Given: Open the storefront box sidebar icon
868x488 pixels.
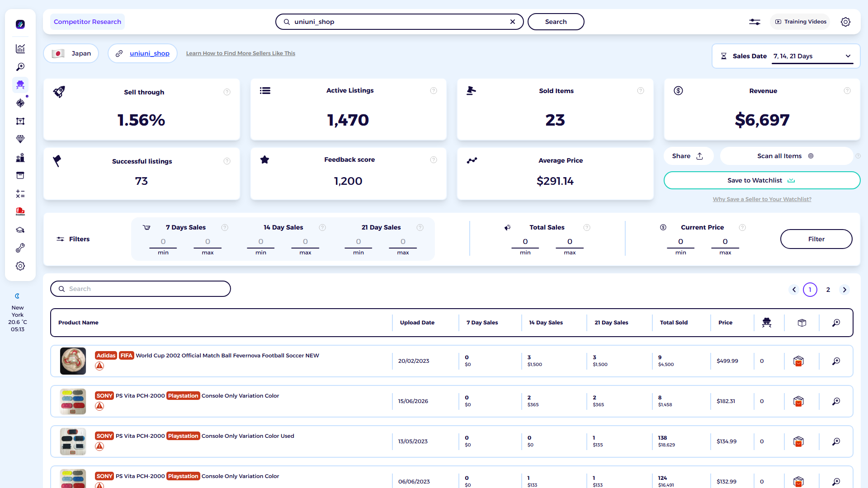Looking at the screenshot, I should pos(20,175).
